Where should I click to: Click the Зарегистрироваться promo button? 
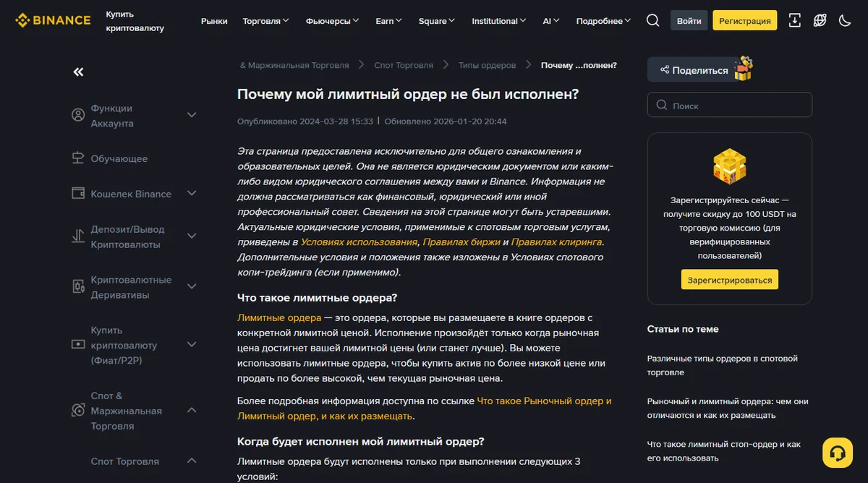[729, 280]
